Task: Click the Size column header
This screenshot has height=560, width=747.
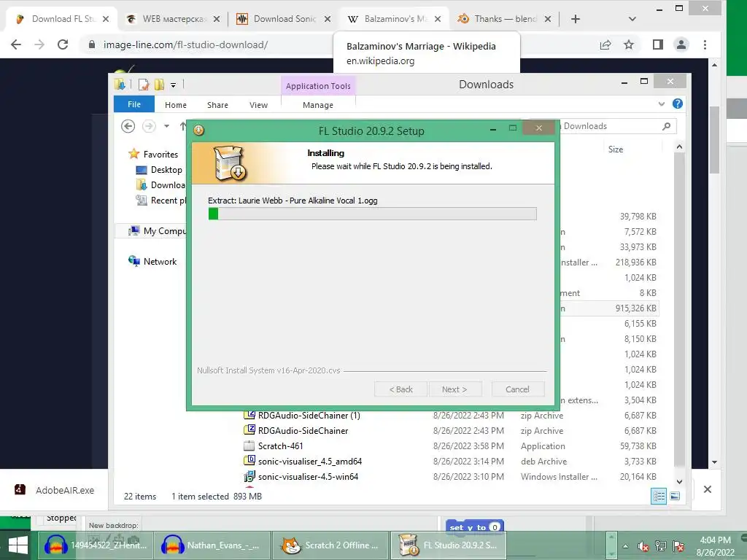Action: click(616, 149)
